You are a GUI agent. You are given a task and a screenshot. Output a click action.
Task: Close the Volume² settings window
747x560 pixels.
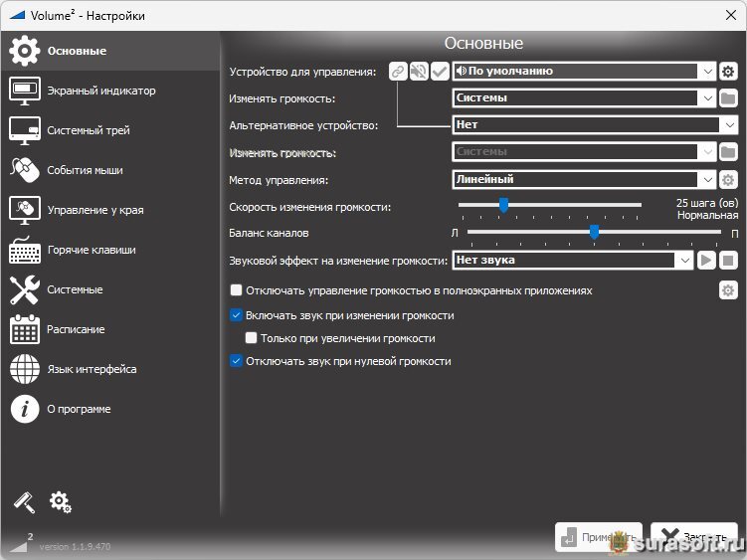pos(731,15)
